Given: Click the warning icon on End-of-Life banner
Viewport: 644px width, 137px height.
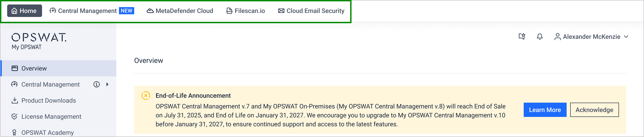Looking at the screenshot, I should [x=146, y=95].
